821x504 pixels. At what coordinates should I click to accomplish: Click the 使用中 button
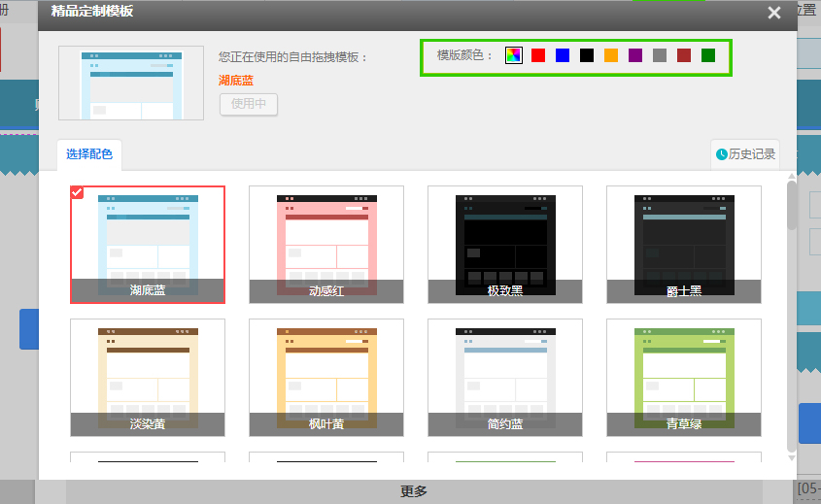[x=249, y=104]
